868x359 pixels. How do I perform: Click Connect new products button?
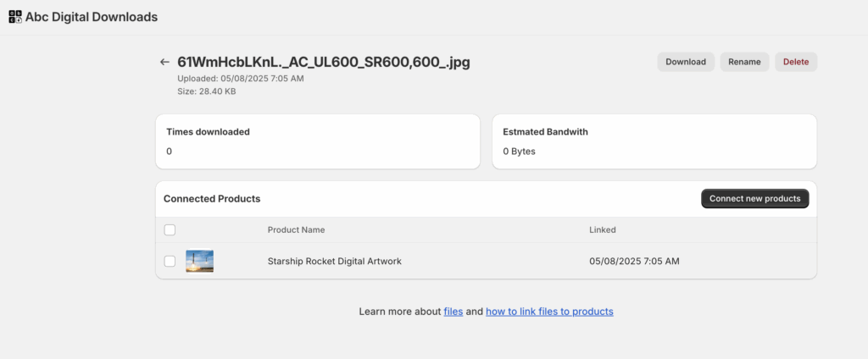click(x=755, y=199)
